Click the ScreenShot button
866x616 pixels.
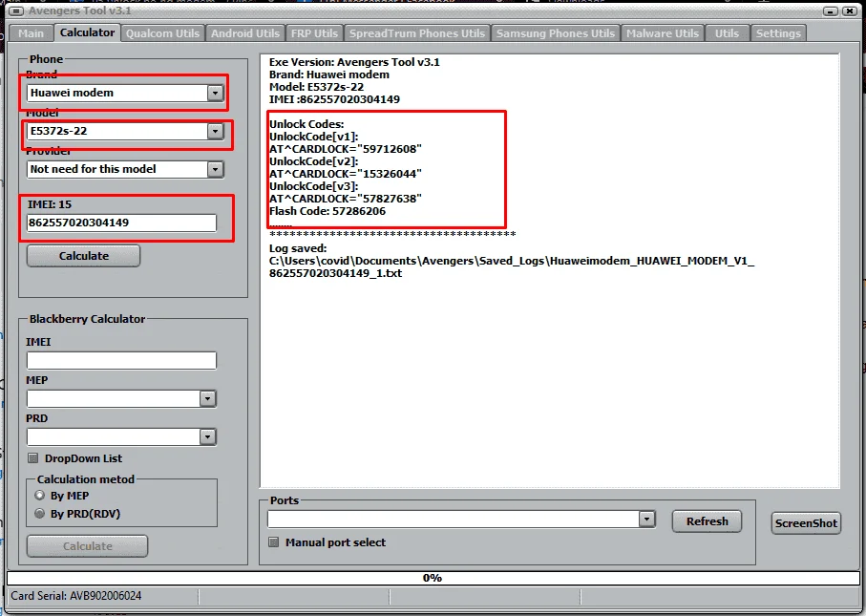click(x=806, y=523)
